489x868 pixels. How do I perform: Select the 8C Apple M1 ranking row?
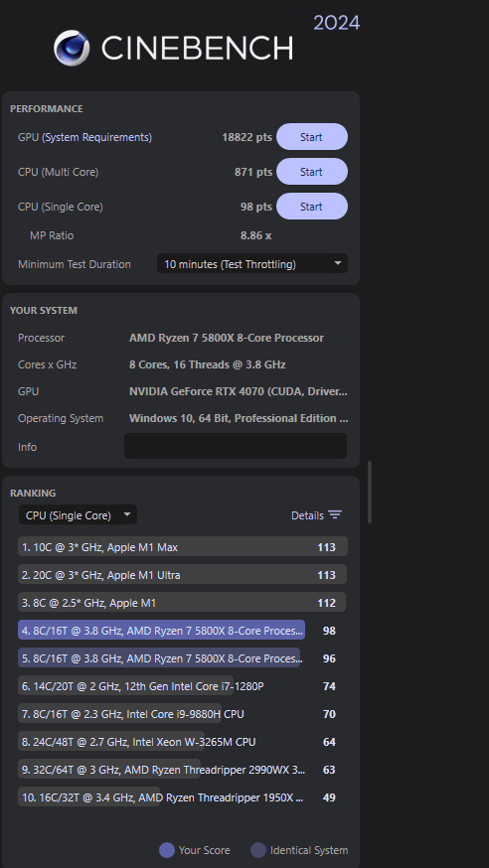tap(183, 602)
